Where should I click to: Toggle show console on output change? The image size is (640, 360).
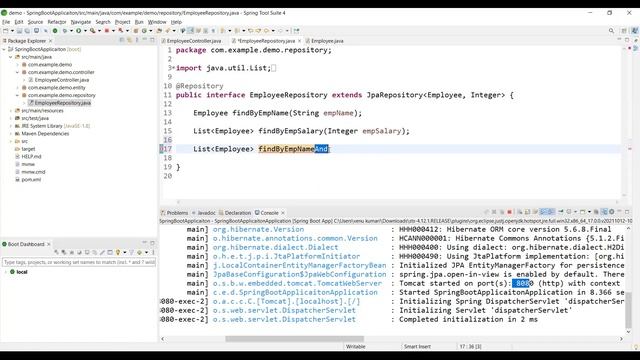click(x=543, y=212)
